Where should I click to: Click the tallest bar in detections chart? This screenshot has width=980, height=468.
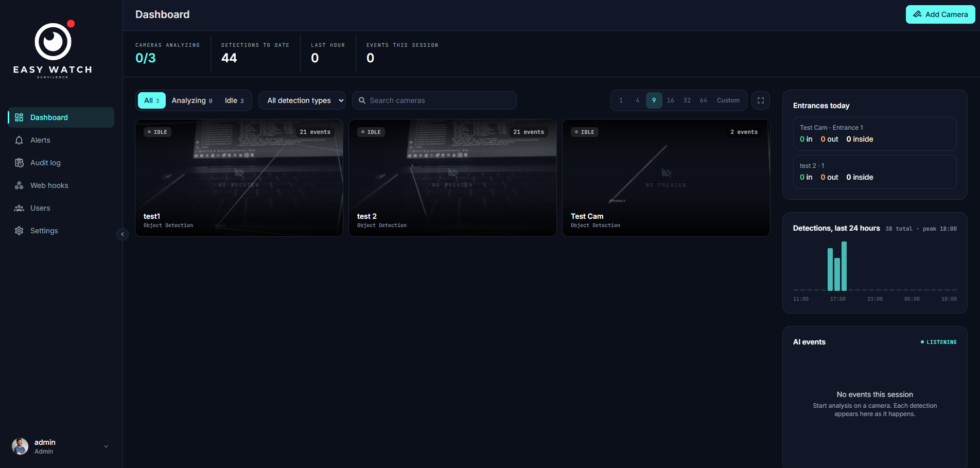[844, 266]
